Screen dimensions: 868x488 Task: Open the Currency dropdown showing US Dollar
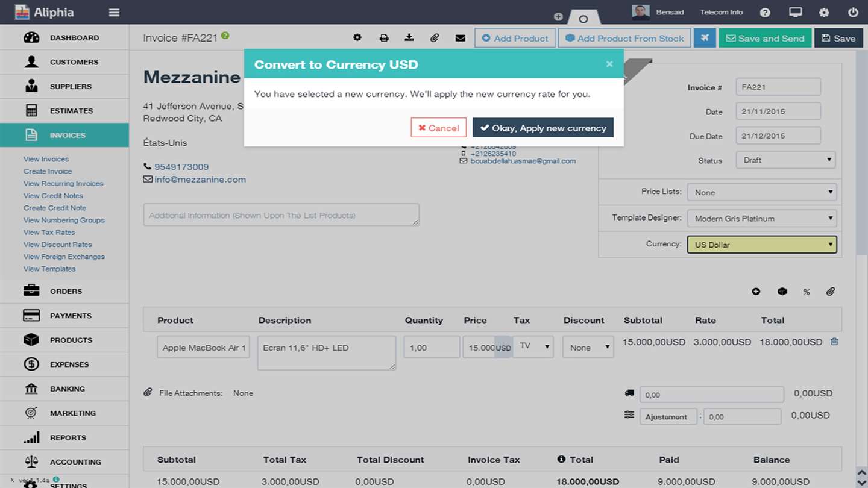click(x=762, y=245)
